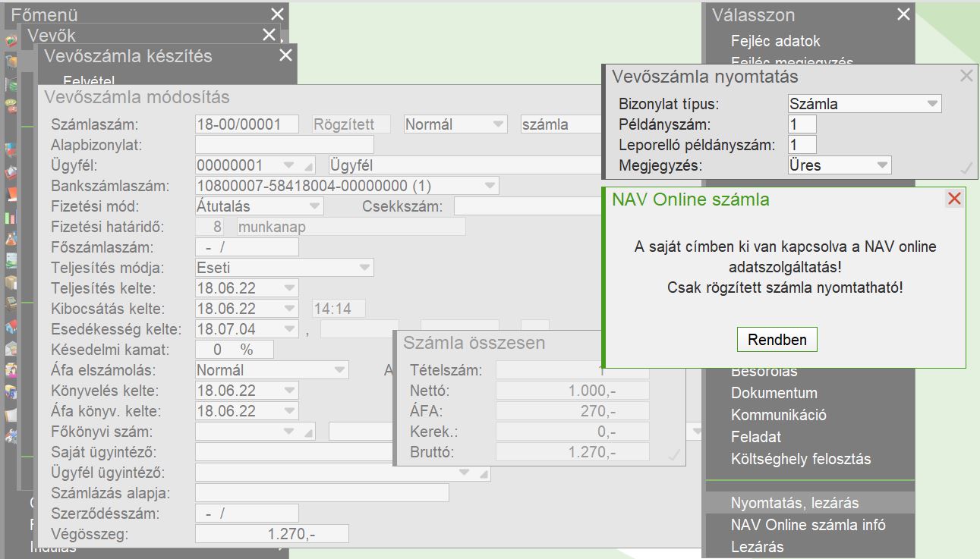Open the Áfa könyv. kelte date dropdown

[x=289, y=411]
